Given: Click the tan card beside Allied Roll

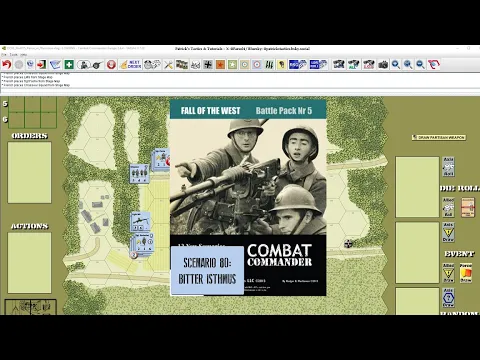Looking at the screenshot, I should pos(468,207).
